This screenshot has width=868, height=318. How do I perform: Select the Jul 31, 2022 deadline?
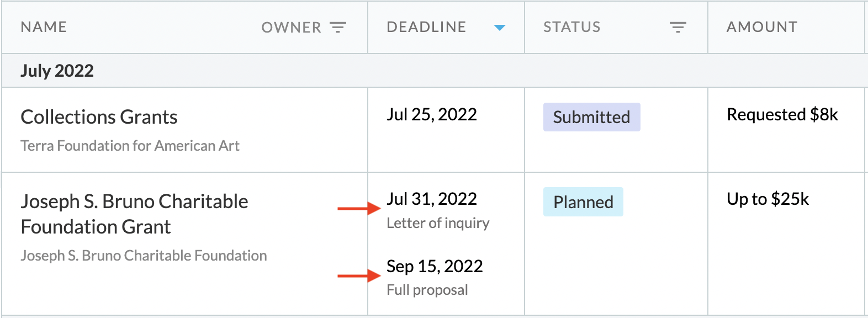point(432,199)
